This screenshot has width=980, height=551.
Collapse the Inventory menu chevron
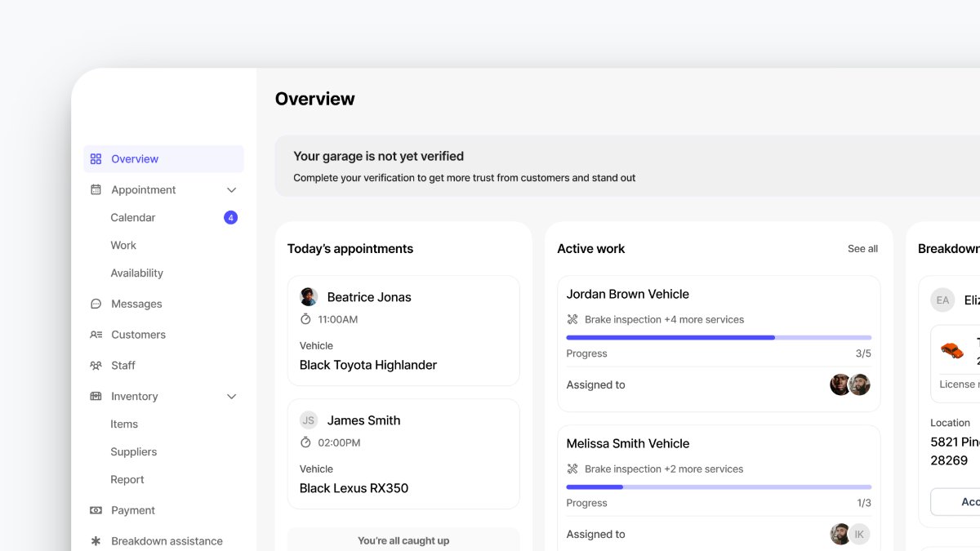[231, 397]
